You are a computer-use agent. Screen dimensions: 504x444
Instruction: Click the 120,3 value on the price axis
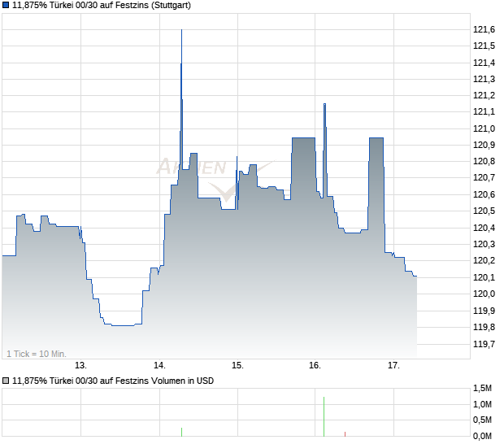point(484,244)
